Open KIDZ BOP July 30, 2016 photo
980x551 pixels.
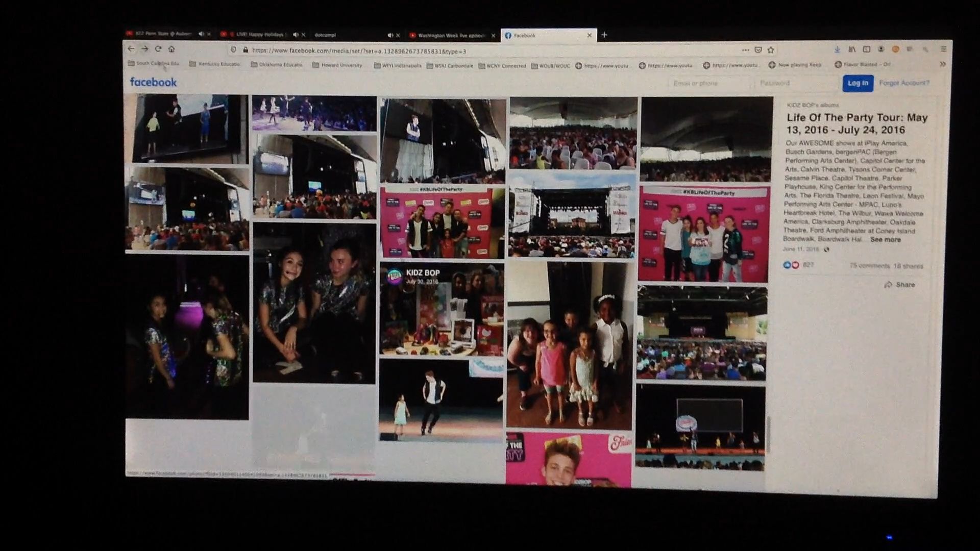[x=442, y=309]
